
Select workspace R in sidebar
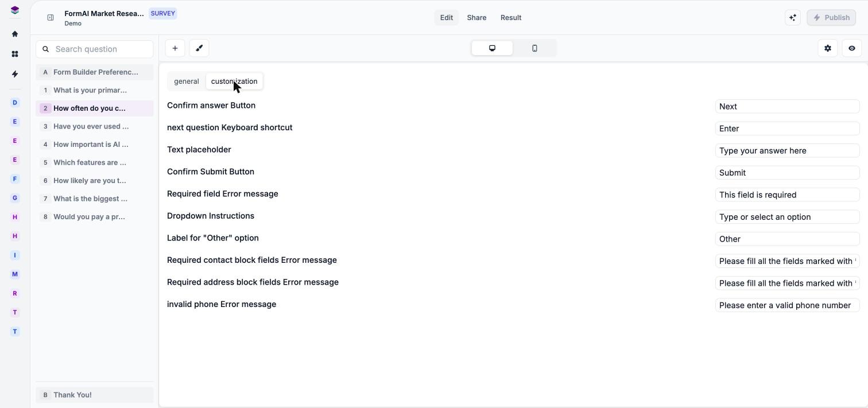pyautogui.click(x=15, y=293)
